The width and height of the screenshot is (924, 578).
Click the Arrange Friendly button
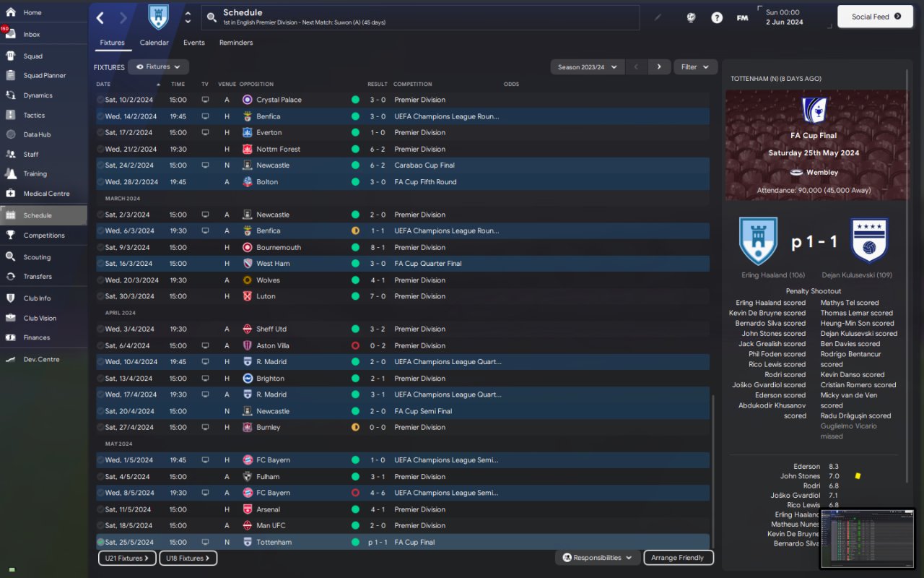point(677,558)
